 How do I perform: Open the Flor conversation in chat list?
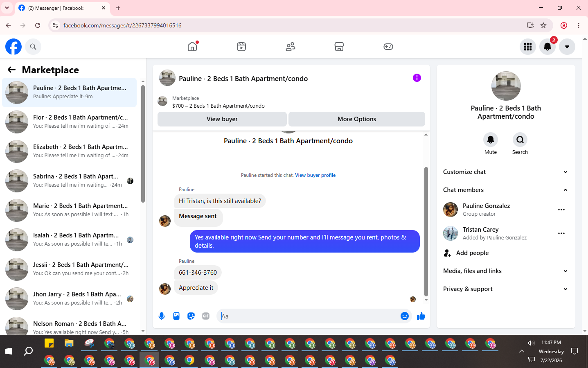[70, 122]
